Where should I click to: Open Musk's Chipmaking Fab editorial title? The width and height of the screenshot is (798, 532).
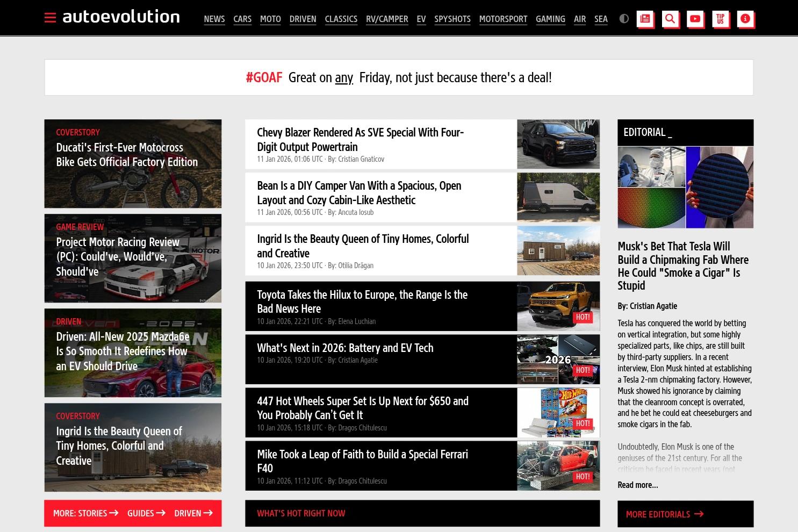coord(683,265)
